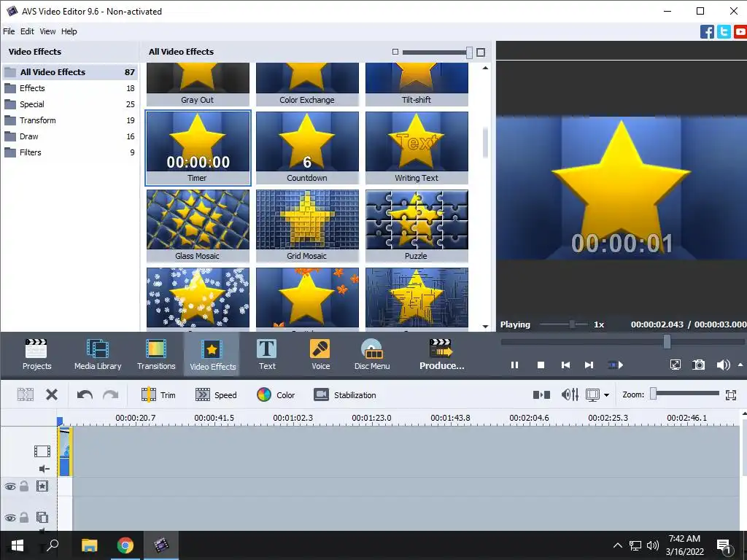Toggle visibility of the overlay track
The image size is (747, 560).
(x=10, y=518)
